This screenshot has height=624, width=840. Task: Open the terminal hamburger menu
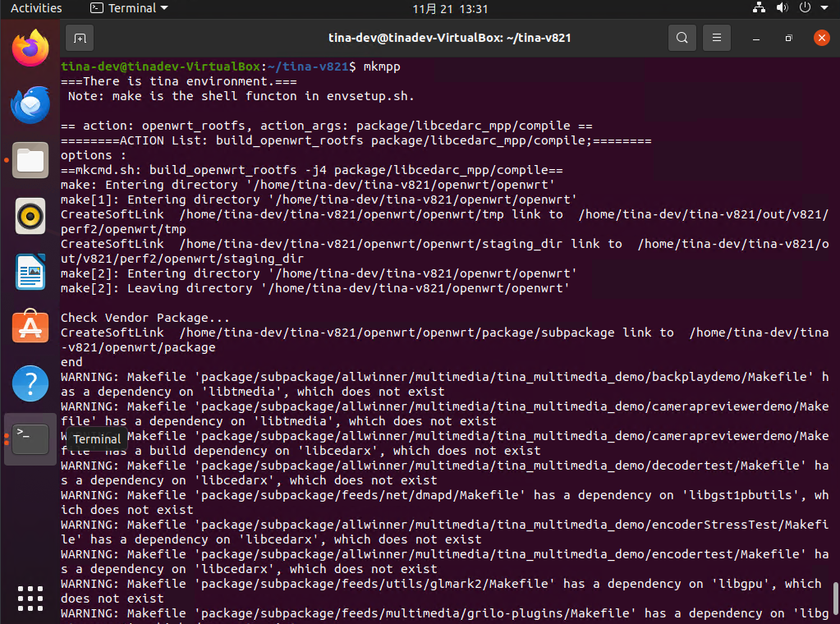point(717,38)
